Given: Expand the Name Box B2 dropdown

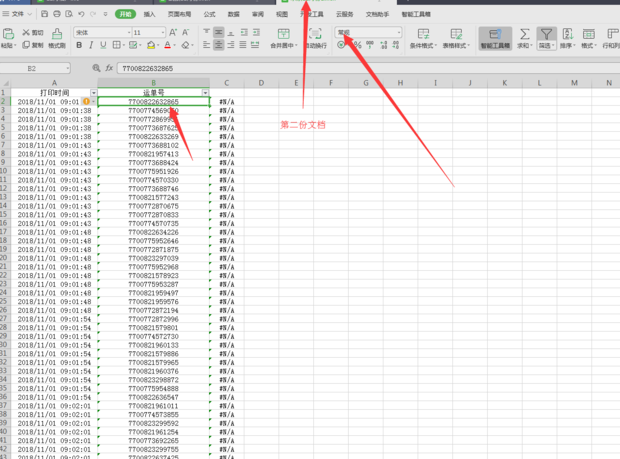Looking at the screenshot, I should click(x=68, y=68).
